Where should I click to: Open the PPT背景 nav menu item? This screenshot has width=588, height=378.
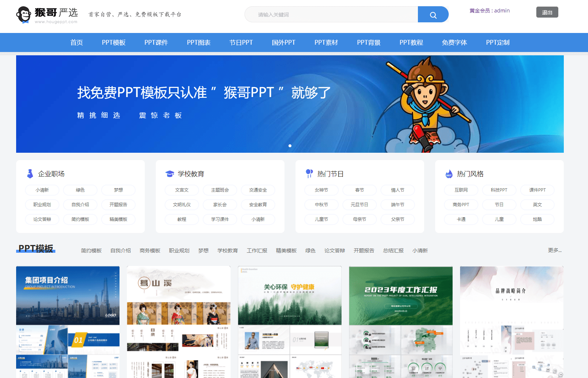tap(369, 42)
